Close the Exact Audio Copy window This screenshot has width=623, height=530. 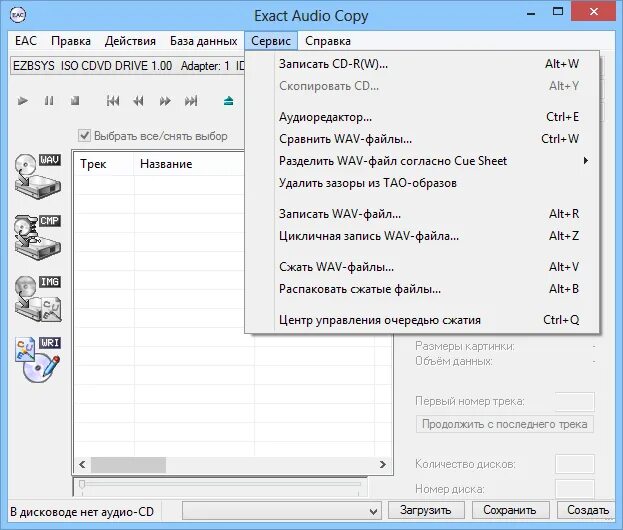(594, 12)
